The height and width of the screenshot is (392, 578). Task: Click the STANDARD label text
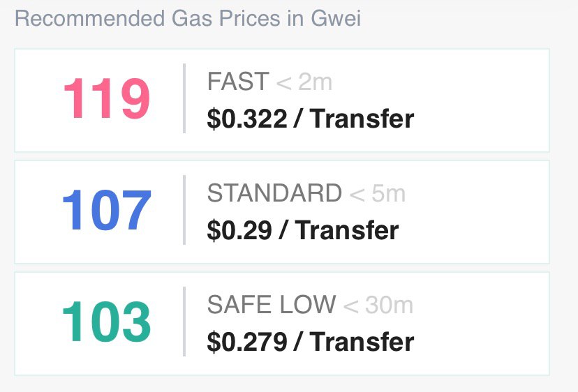coord(274,193)
